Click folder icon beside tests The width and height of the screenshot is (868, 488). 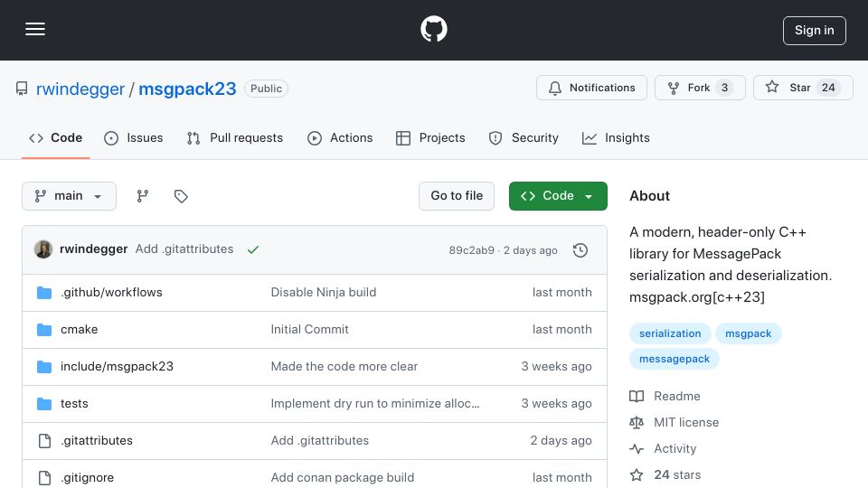click(x=44, y=404)
